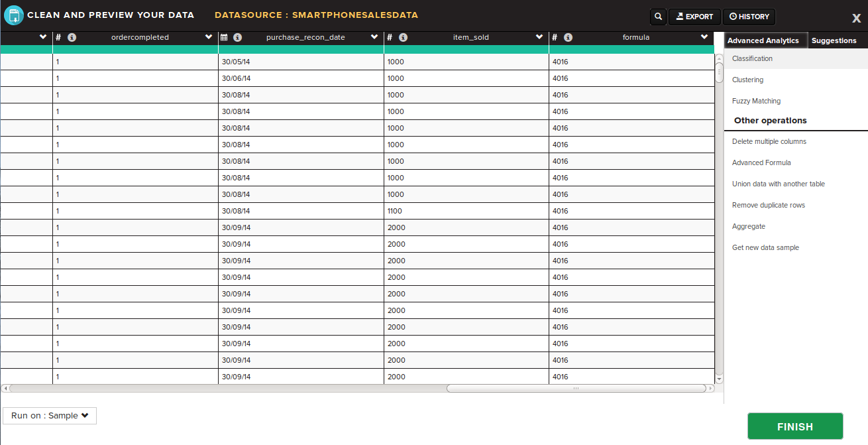Open dropdown arrow of the leftmost partial column
The width and height of the screenshot is (868, 445).
(x=44, y=37)
